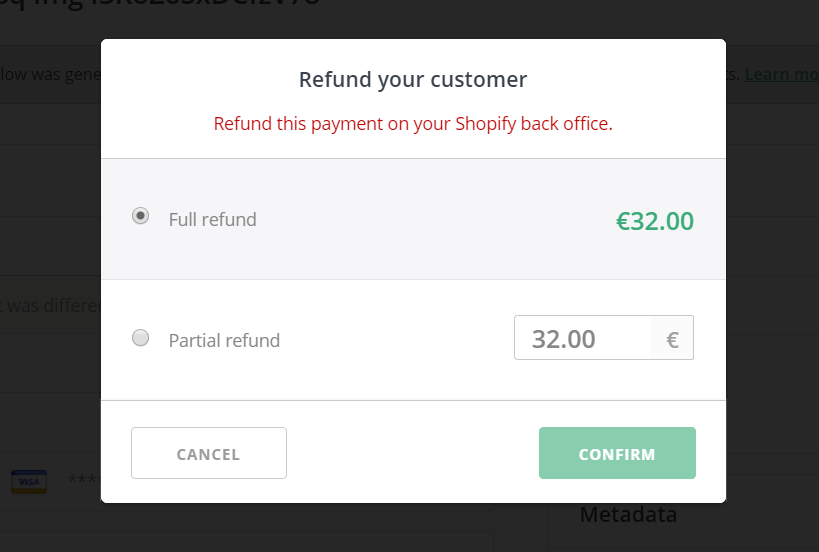Image resolution: width=819 pixels, height=552 pixels.
Task: Click the dimmed text beginning 'was differe'
Action: click(50, 306)
